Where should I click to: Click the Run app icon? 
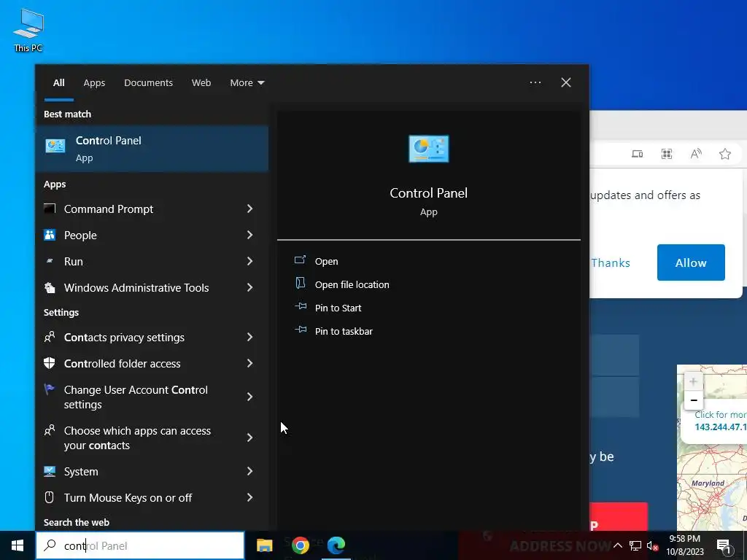pos(50,261)
